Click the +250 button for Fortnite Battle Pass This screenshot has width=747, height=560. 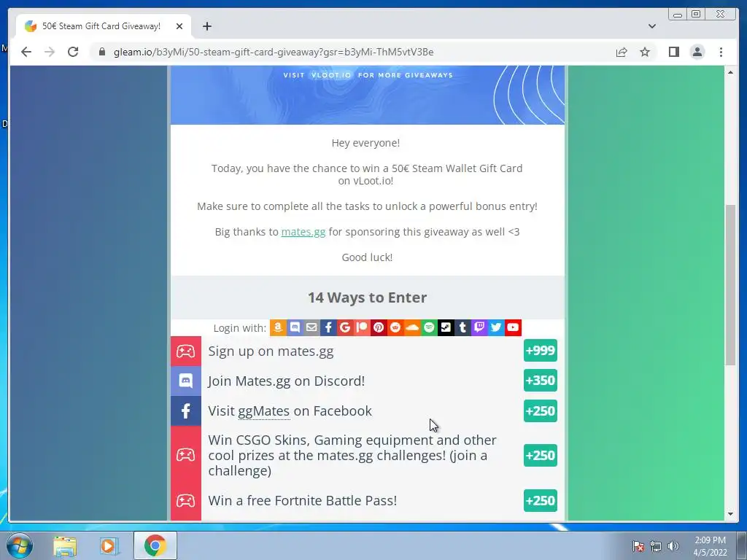pyautogui.click(x=541, y=500)
